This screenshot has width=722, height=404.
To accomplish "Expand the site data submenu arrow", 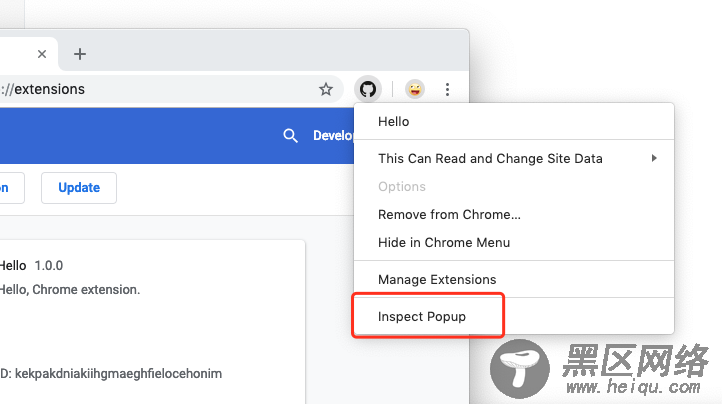I will click(654, 158).
